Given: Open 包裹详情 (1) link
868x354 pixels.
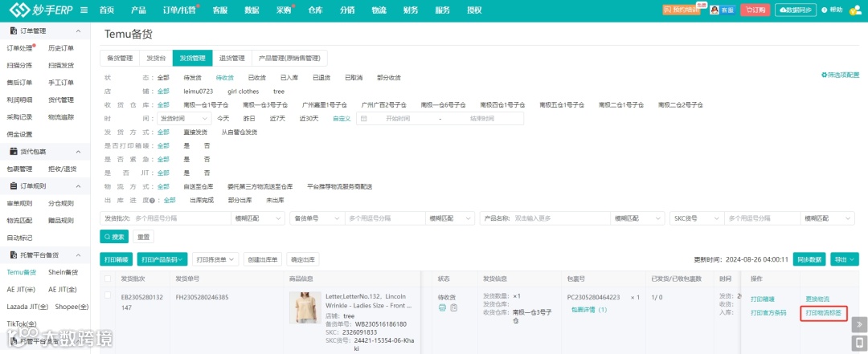Looking at the screenshot, I should [589, 310].
